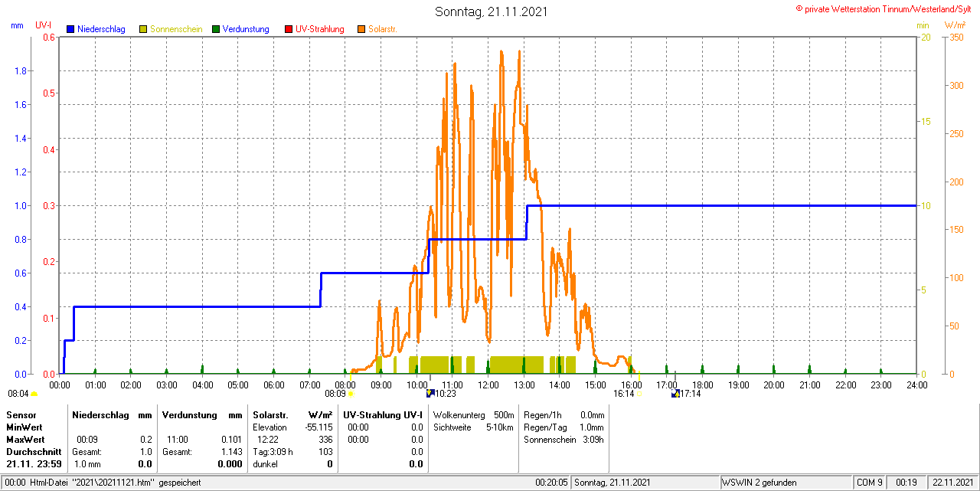The height and width of the screenshot is (491, 980).
Task: Click the sun icon beside 08:09
Action: coord(351,394)
